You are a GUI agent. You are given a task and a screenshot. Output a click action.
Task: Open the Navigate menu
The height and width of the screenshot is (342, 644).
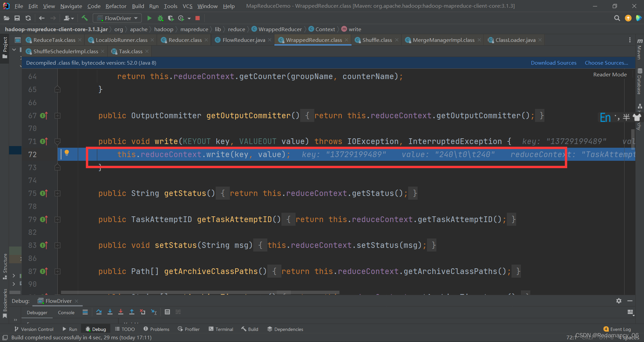pos(71,6)
